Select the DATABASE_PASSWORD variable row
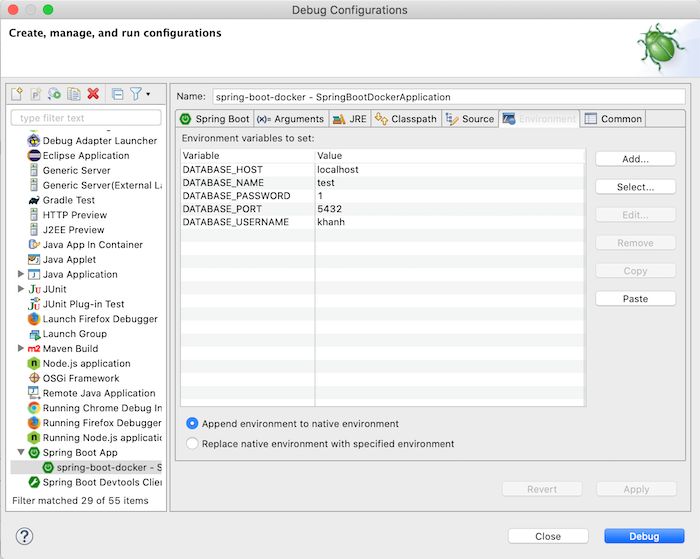The height and width of the screenshot is (559, 700). [x=383, y=196]
